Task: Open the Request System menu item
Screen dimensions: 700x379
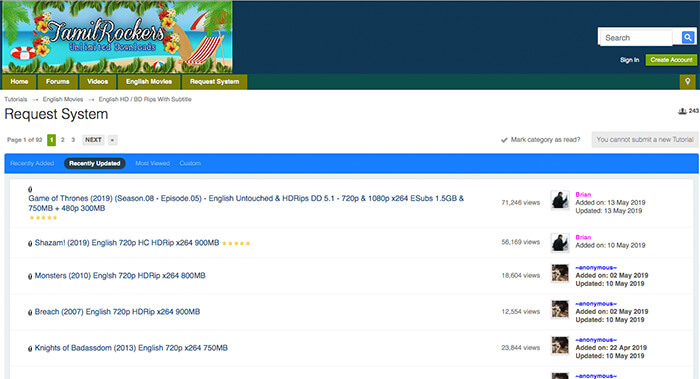Action: pos(214,82)
